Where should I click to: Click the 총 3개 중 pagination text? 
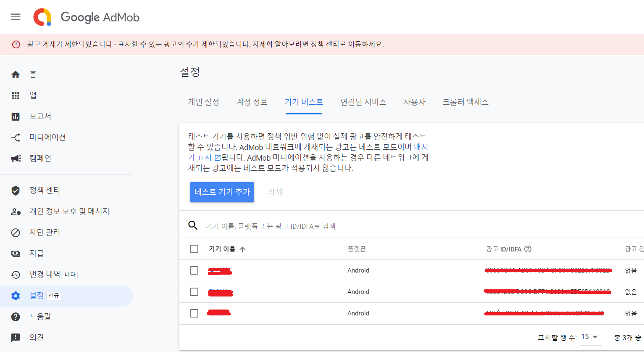coord(628,337)
